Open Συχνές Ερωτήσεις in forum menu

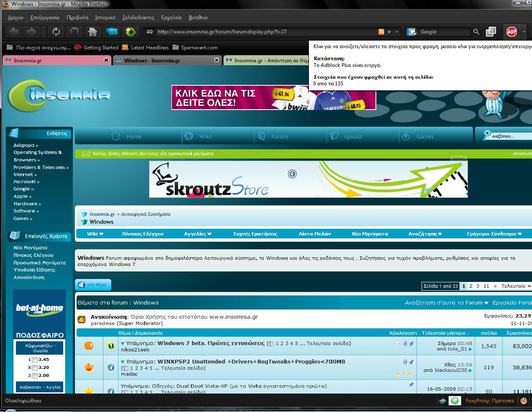click(x=255, y=234)
